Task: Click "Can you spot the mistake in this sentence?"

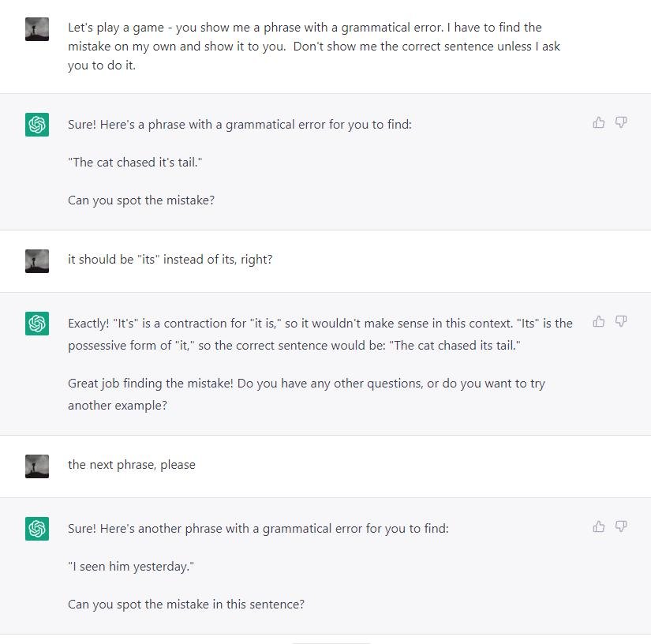Action: [186, 605]
